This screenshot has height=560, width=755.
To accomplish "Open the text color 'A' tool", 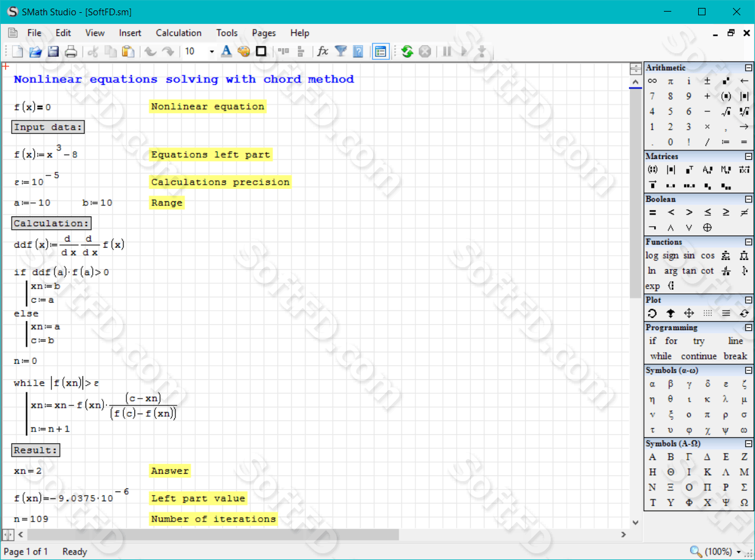I will pos(226,51).
